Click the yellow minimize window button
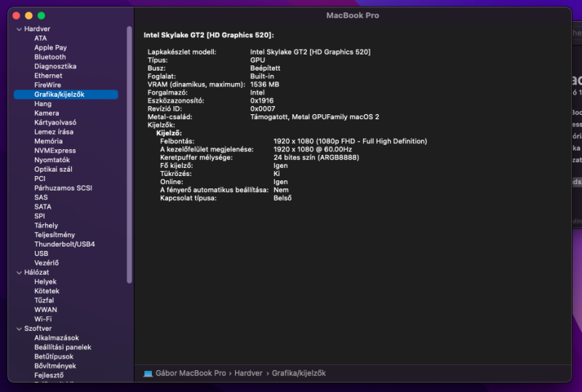Viewport: 582px width, 392px height. pos(28,15)
